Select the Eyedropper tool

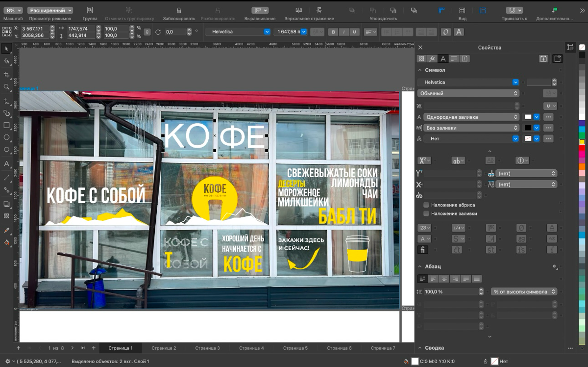(x=7, y=230)
